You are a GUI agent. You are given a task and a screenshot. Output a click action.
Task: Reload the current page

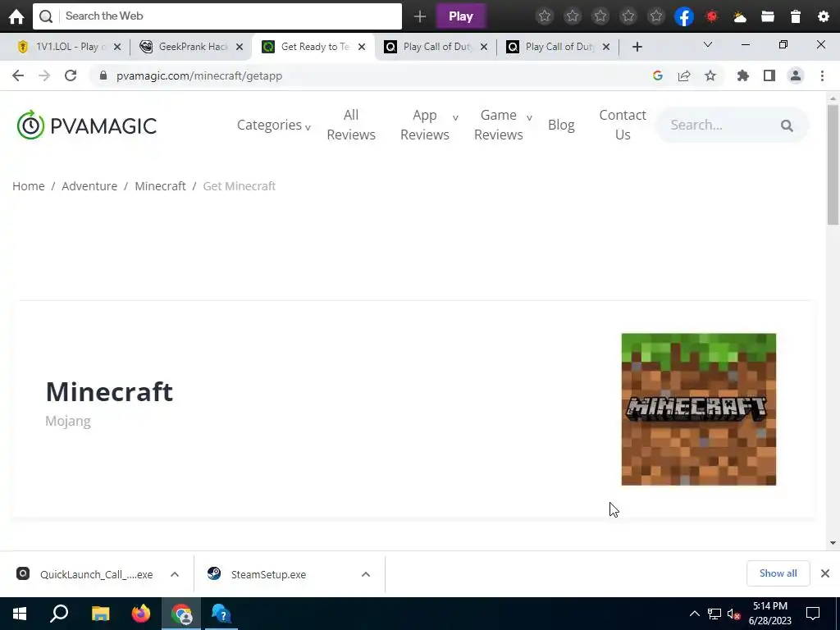[71, 75]
